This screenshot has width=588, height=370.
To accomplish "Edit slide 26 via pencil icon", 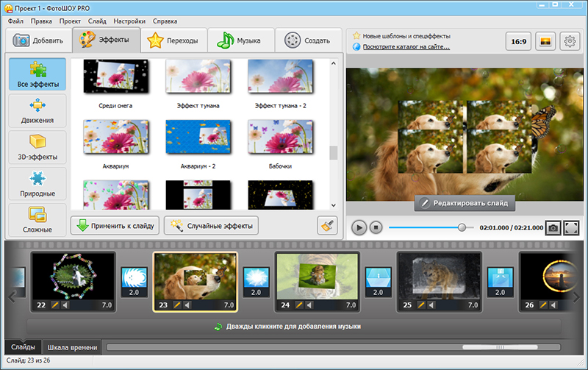I will click(x=543, y=305).
